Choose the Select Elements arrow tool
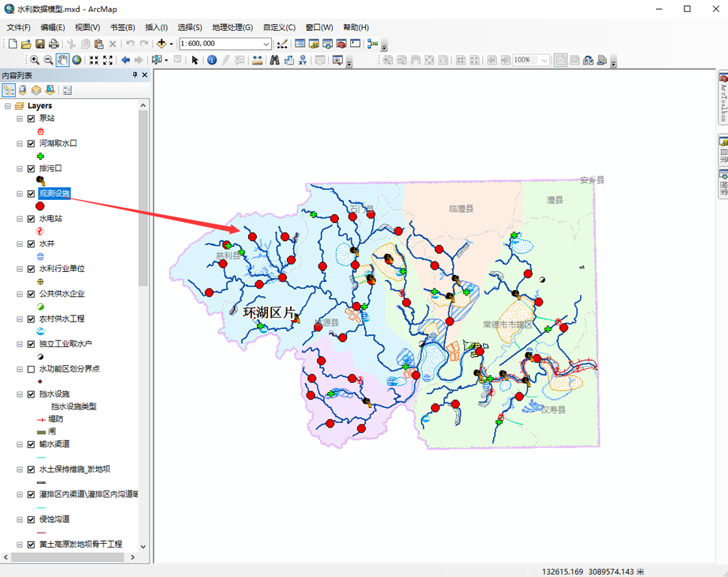 tap(195, 60)
